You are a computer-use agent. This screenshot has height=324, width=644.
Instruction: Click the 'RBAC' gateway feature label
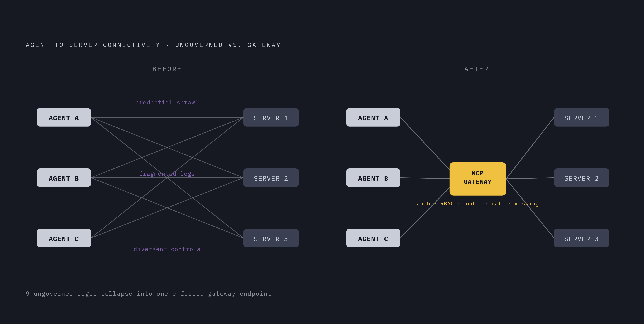[x=447, y=204]
